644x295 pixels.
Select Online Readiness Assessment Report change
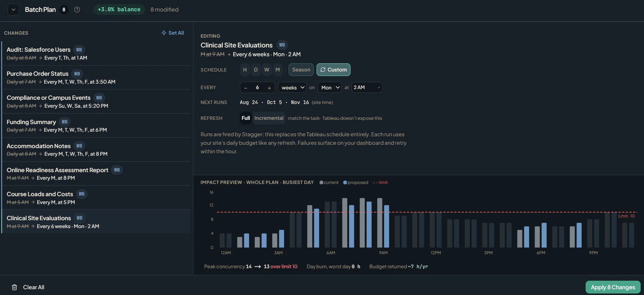pyautogui.click(x=96, y=173)
